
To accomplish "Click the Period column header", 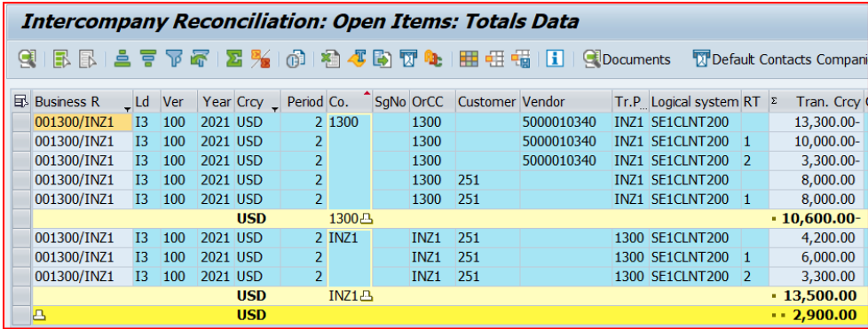I will coord(304,102).
